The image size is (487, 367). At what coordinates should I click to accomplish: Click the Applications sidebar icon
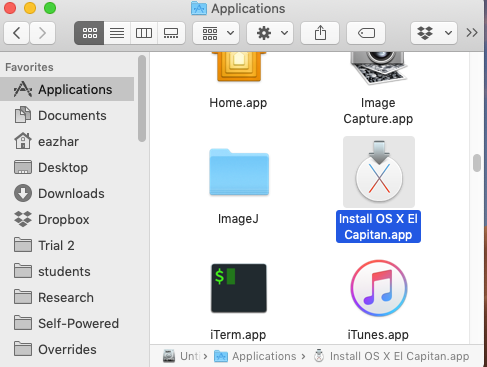[23, 89]
